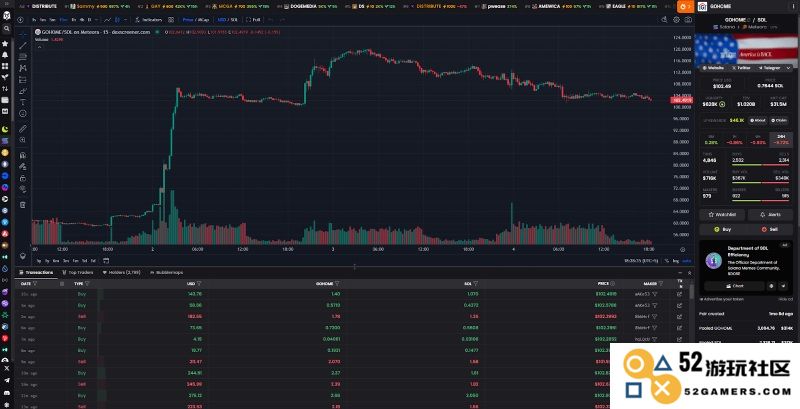Screen dimensions: 800x409
Task: Open the America is BACK banner image
Action: tap(746, 49)
